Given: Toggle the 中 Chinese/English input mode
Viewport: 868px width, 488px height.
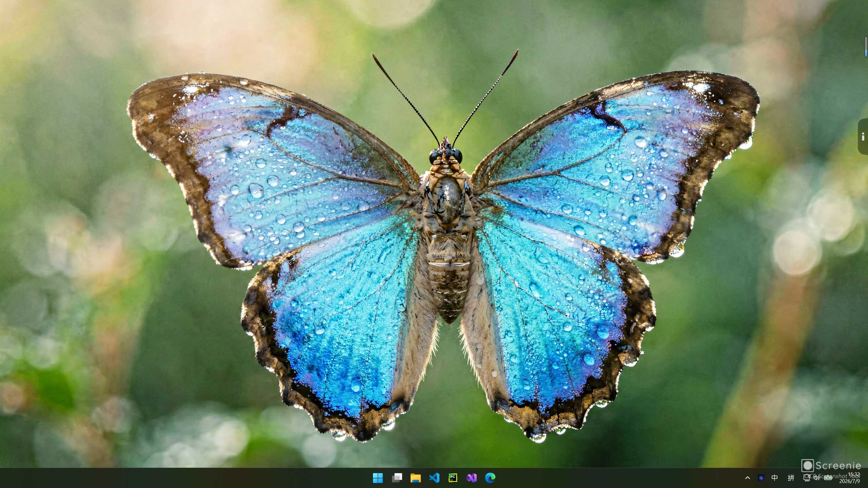Looking at the screenshot, I should 774,478.
